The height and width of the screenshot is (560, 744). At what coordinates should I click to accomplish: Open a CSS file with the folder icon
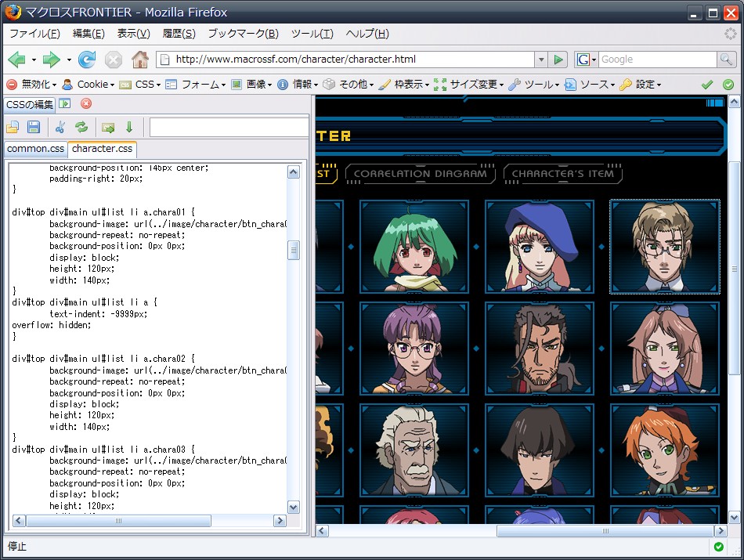(13, 127)
